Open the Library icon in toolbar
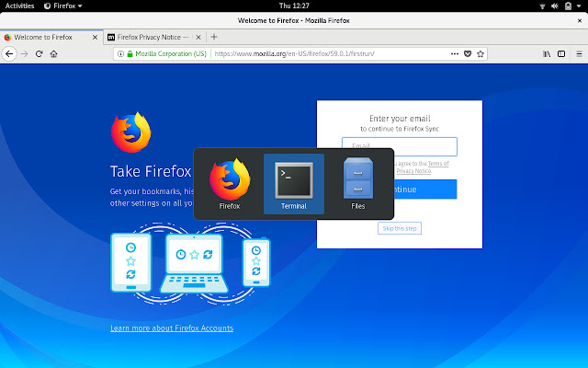 (547, 53)
